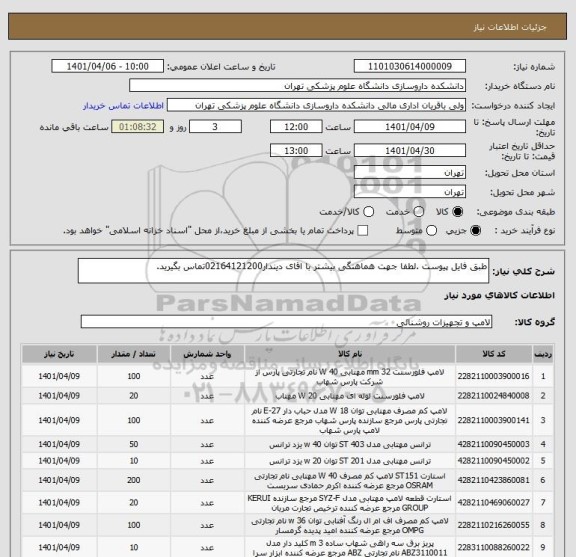Click product code 2283110088260022

pyautogui.click(x=493, y=548)
